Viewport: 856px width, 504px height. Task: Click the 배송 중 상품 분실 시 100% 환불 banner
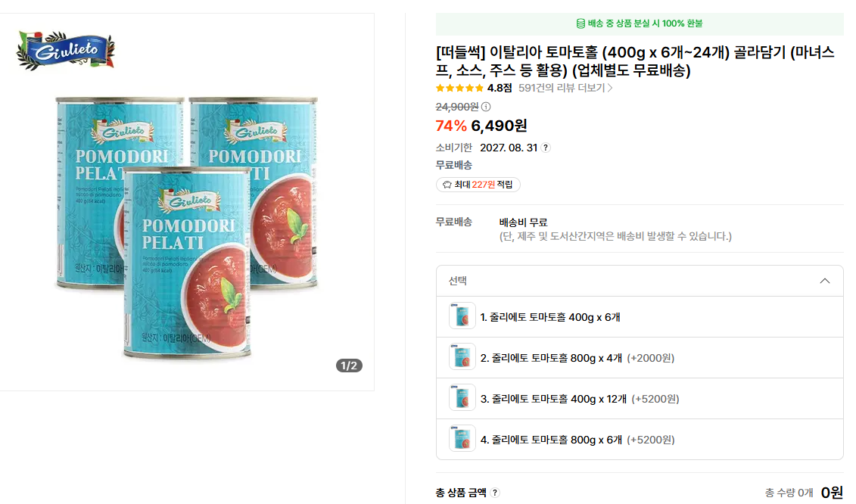[x=640, y=23]
